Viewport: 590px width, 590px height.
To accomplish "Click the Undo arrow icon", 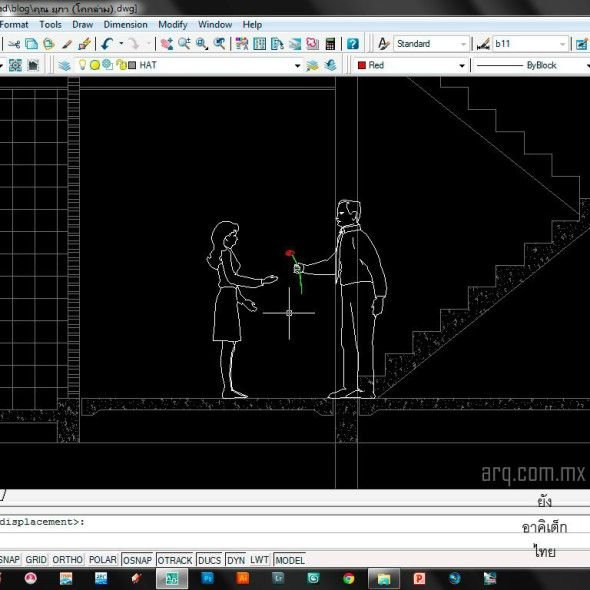I will pos(107,44).
